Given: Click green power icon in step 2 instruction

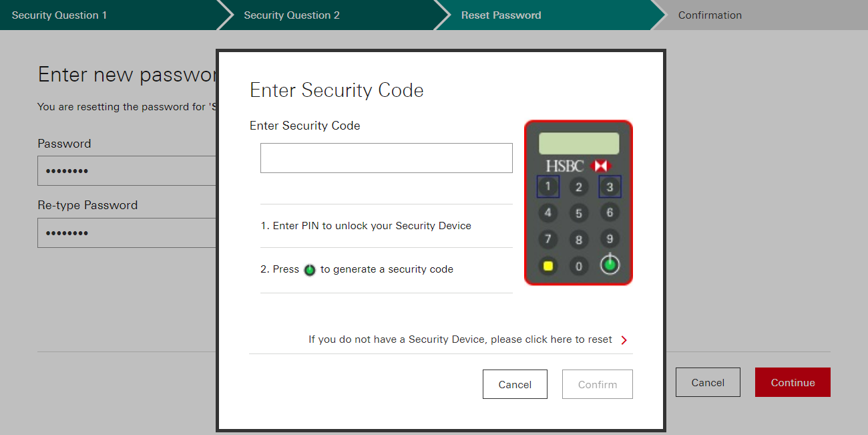Looking at the screenshot, I should click(310, 270).
